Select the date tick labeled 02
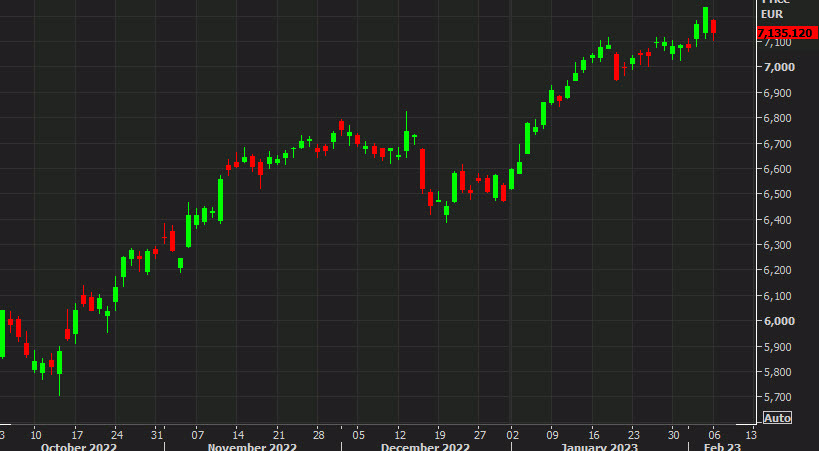This screenshot has width=819, height=451. click(x=512, y=435)
